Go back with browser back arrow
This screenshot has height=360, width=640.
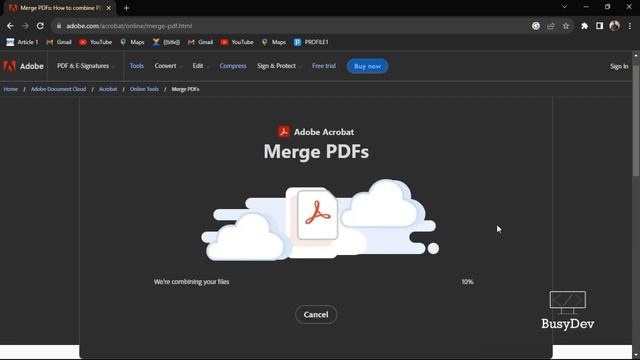coord(10,26)
